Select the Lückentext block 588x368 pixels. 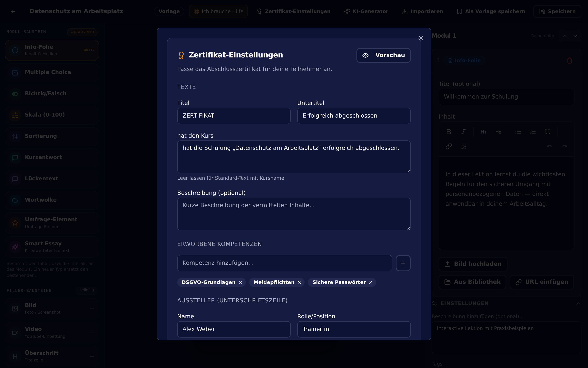52,179
